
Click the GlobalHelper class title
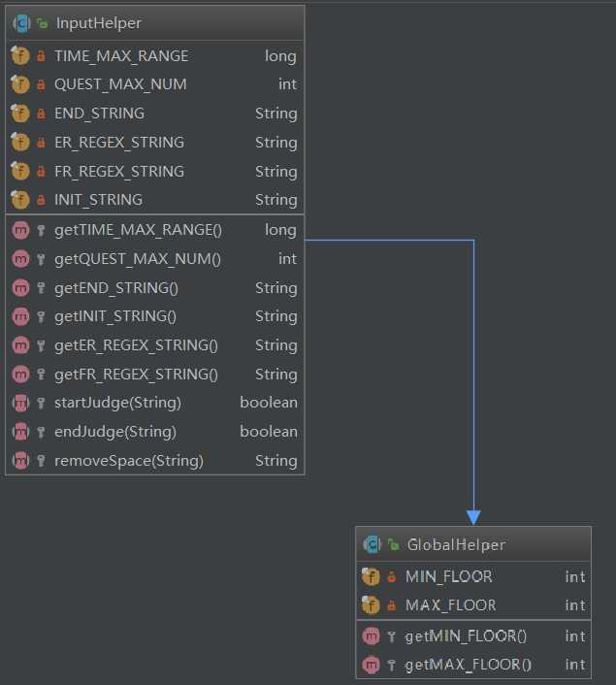pyautogui.click(x=456, y=544)
